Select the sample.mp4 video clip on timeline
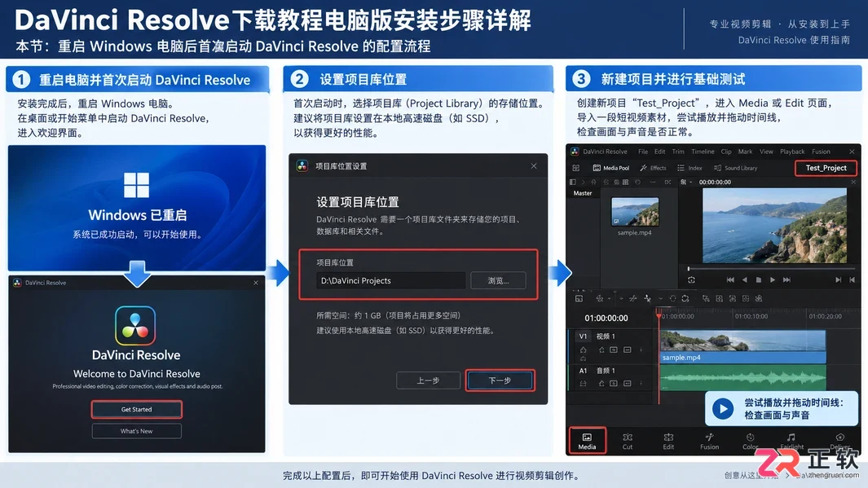868x488 pixels. 742,346
